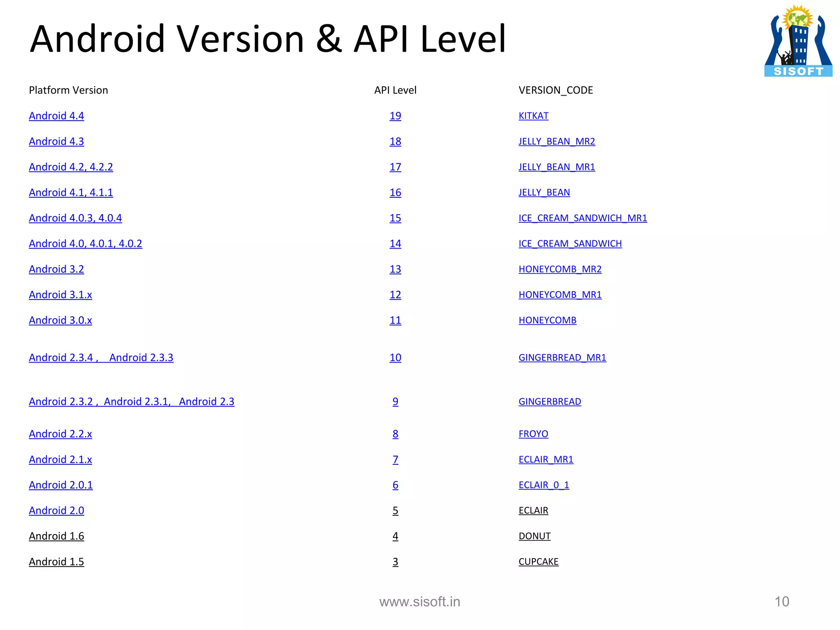Open the Android 1.6 link
840x630 pixels.
click(57, 536)
